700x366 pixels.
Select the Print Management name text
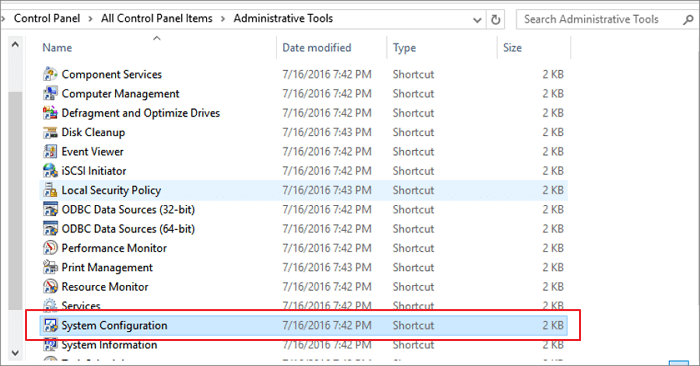click(107, 267)
